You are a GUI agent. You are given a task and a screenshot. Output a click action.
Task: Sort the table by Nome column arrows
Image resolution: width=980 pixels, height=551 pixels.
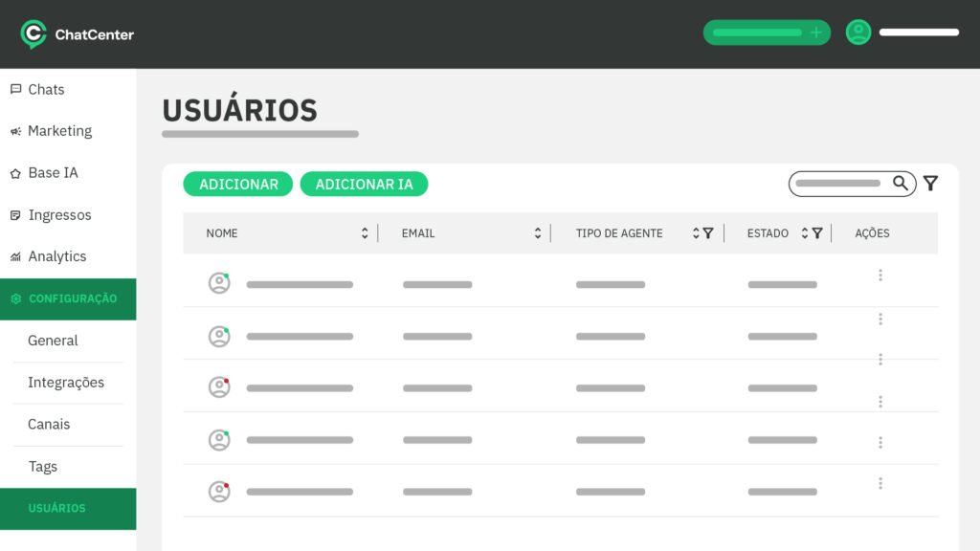pyautogui.click(x=365, y=233)
